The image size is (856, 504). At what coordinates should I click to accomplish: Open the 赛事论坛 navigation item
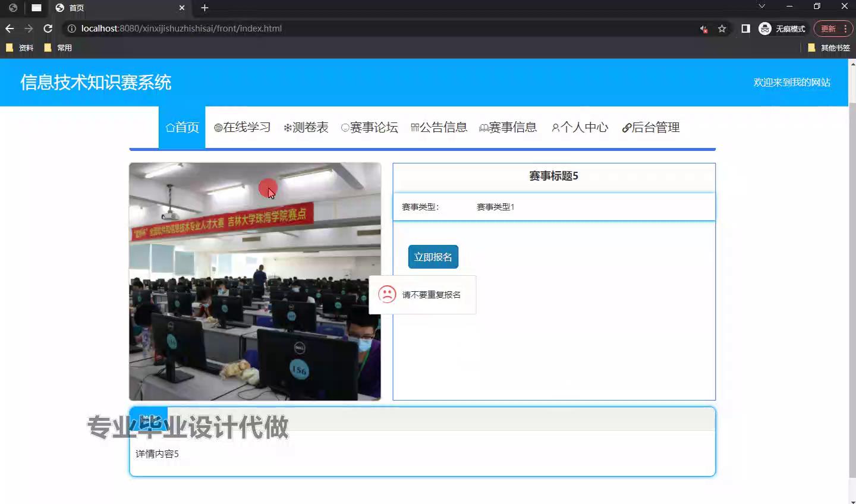click(369, 127)
